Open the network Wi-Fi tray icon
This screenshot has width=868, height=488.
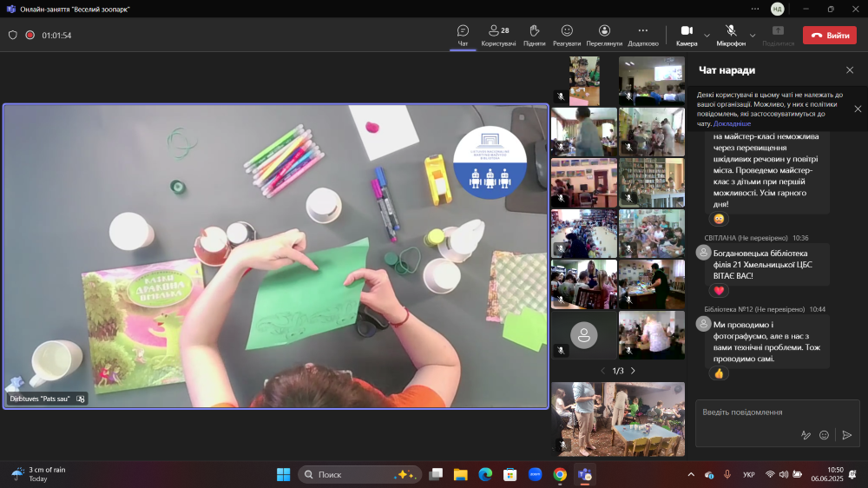point(769,474)
